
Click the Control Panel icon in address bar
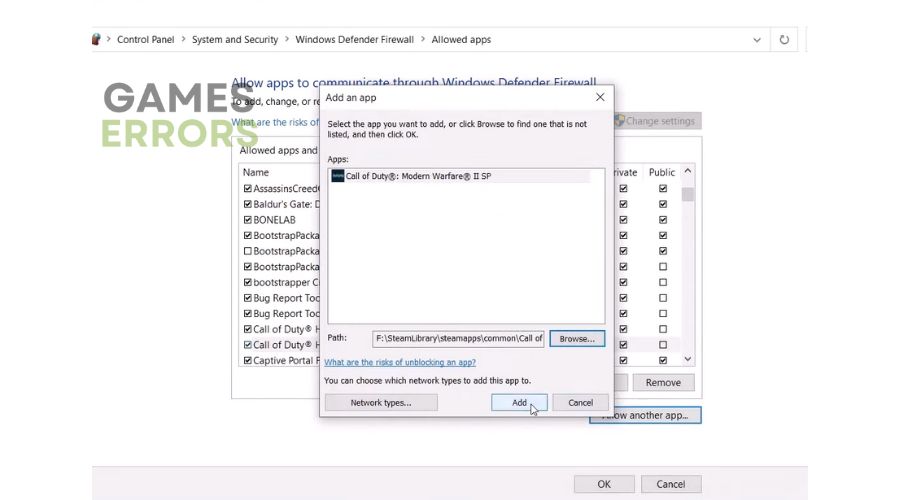[96, 39]
